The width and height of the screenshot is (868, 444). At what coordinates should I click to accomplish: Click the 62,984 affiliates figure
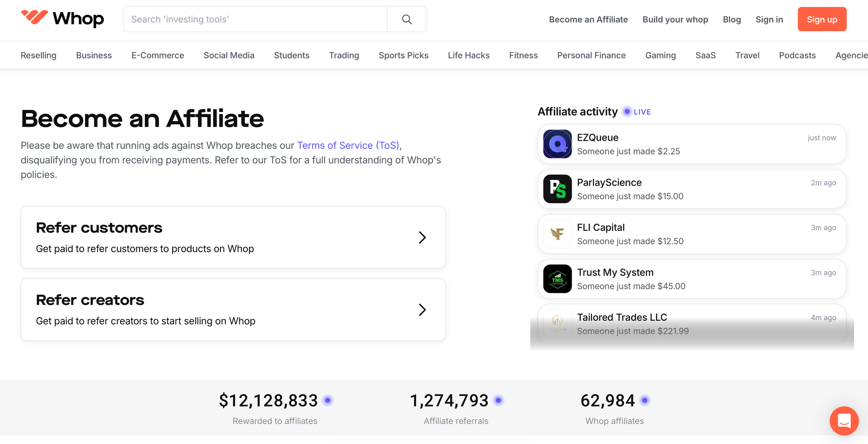(x=608, y=400)
